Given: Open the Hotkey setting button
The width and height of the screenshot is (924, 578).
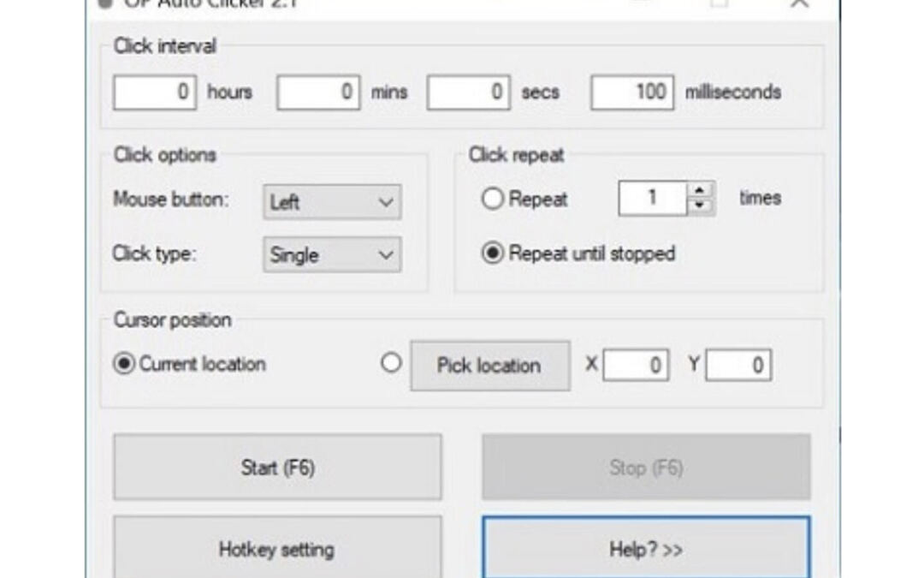Looking at the screenshot, I should [x=277, y=549].
